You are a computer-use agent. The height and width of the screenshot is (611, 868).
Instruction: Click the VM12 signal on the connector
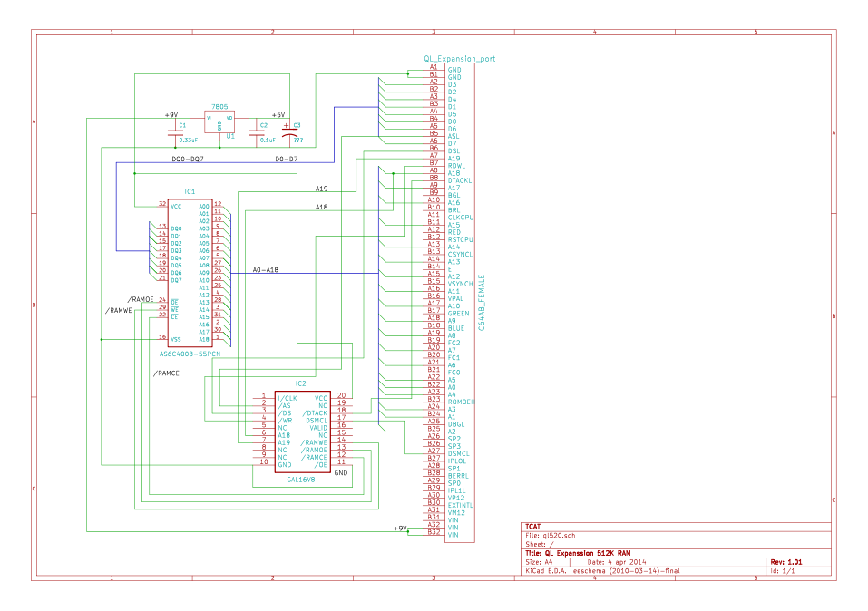tap(456, 512)
